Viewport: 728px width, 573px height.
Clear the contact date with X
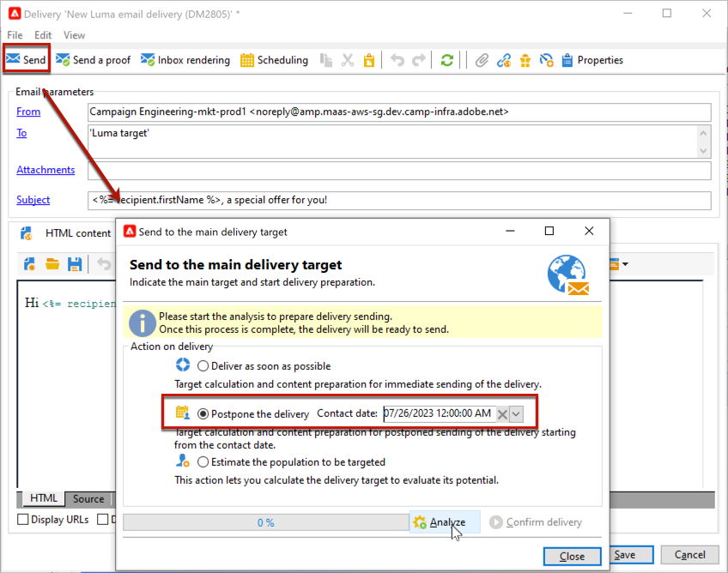tap(502, 413)
